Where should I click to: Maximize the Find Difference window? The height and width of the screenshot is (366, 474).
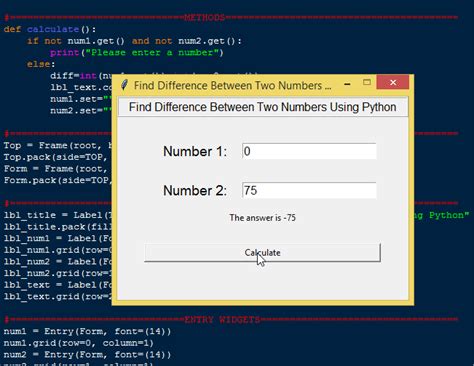tap(367, 82)
